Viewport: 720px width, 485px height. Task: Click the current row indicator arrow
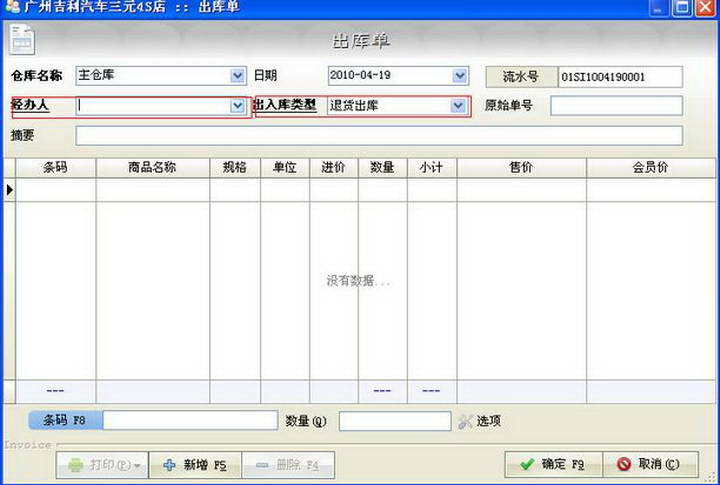tap(10, 190)
